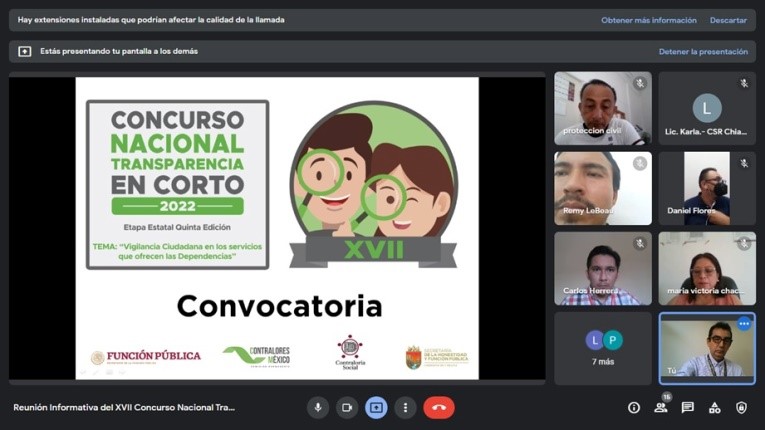Click the present screen button
Image resolution: width=765 pixels, height=430 pixels.
tap(376, 408)
